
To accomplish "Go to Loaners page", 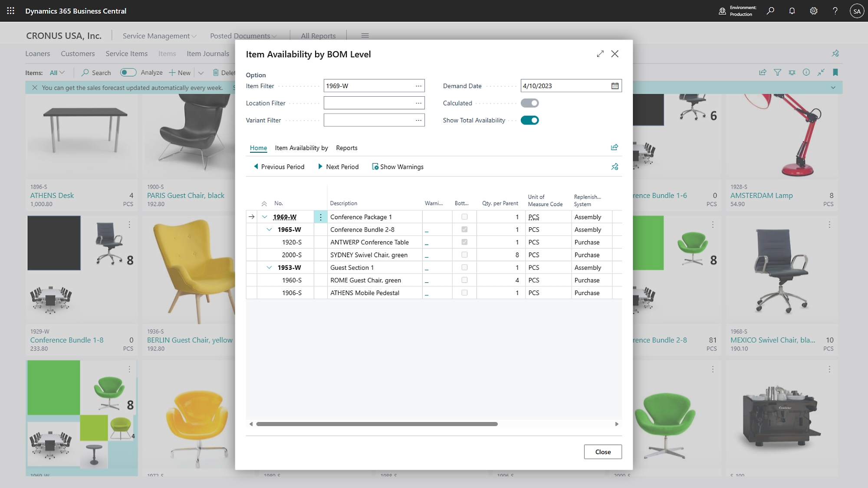I will pyautogui.click(x=38, y=53).
